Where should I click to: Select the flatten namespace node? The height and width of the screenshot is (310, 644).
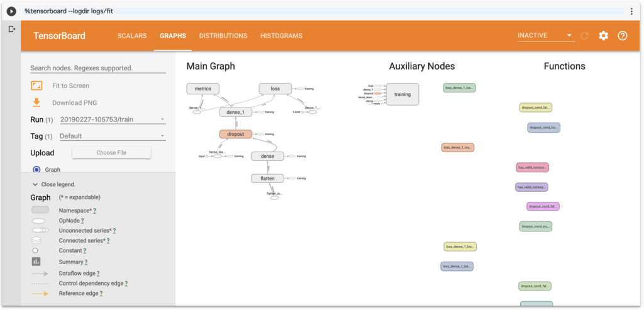[267, 178]
